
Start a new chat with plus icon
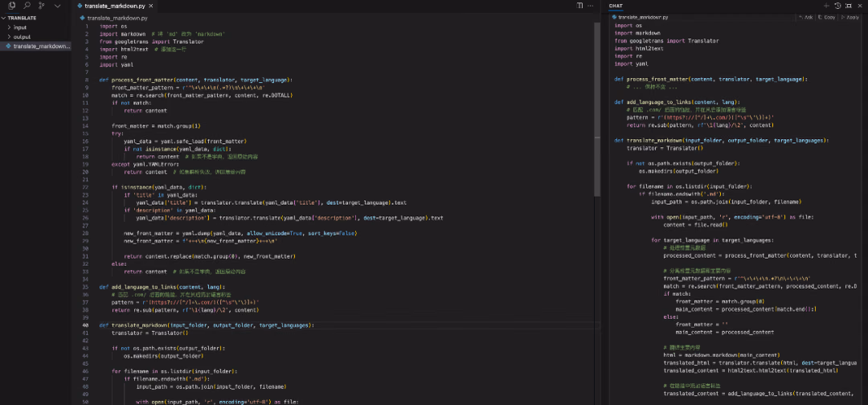coord(826,6)
